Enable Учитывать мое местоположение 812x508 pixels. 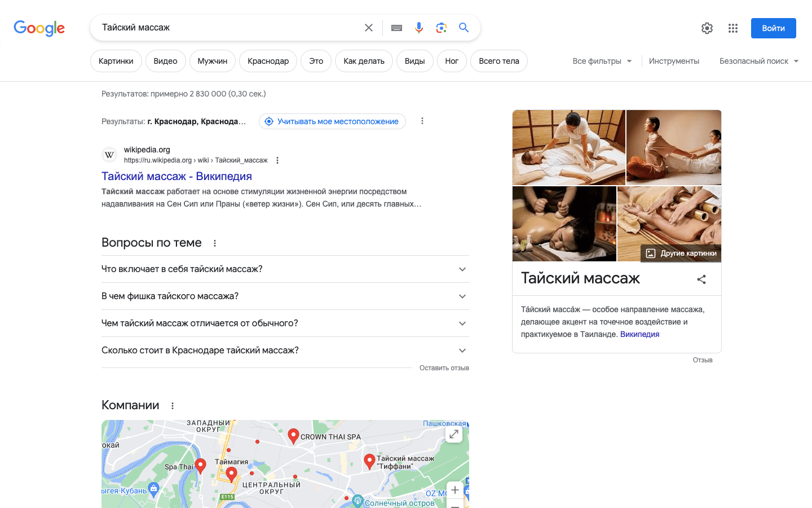(332, 121)
